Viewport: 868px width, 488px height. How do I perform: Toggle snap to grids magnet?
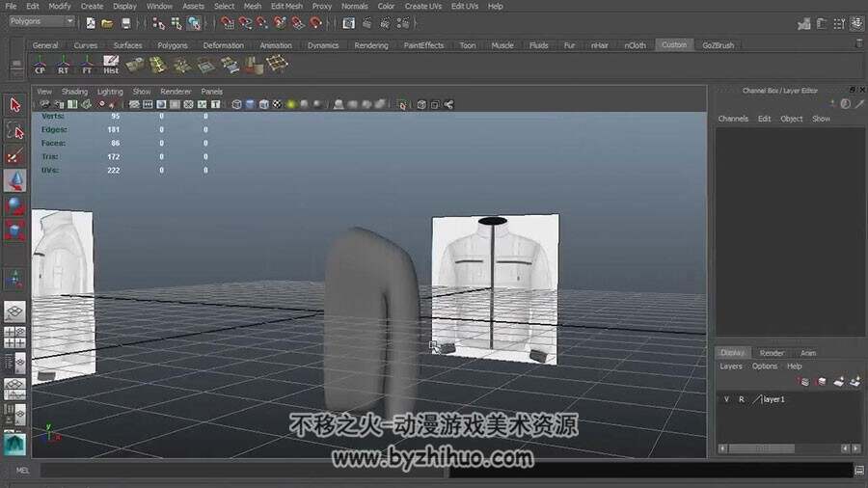tap(227, 23)
